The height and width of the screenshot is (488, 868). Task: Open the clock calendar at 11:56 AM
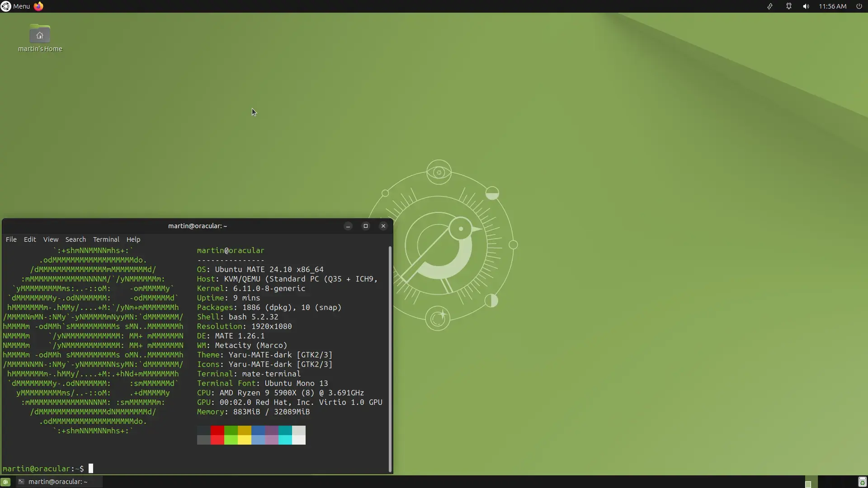click(832, 6)
